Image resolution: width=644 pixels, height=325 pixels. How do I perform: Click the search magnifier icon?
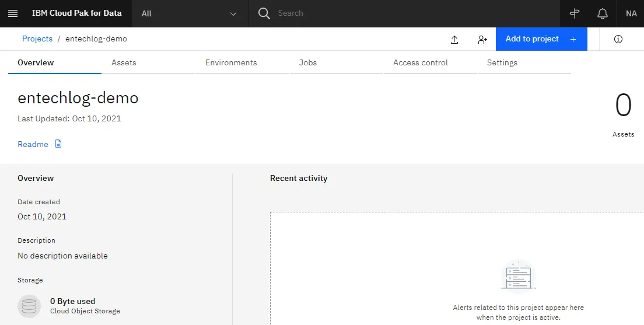(264, 13)
